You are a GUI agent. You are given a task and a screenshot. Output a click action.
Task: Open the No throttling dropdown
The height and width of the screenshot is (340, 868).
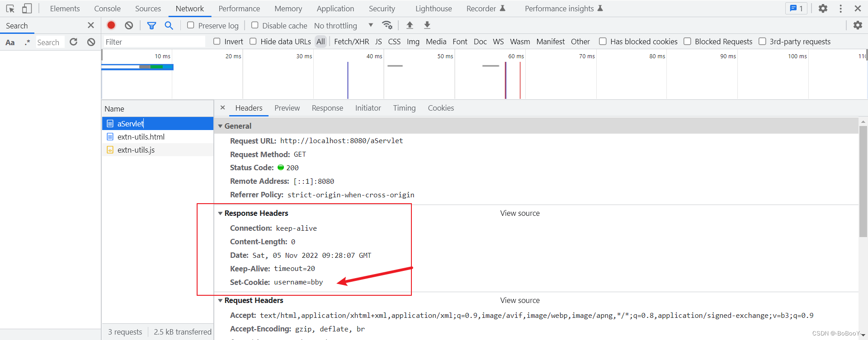(344, 26)
